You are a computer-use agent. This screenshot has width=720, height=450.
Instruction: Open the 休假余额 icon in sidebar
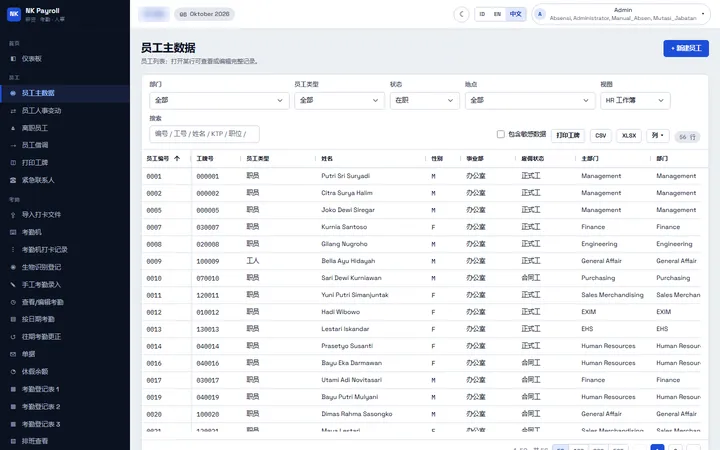13,371
